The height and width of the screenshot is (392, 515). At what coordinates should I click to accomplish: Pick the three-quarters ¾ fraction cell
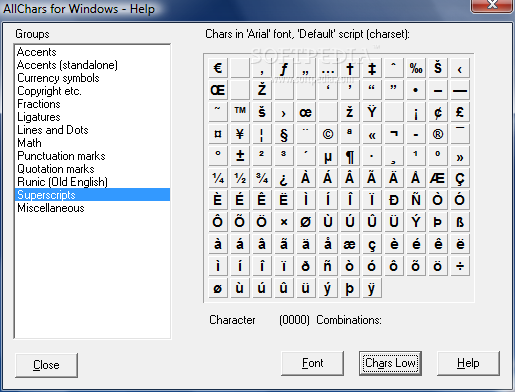pos(262,178)
